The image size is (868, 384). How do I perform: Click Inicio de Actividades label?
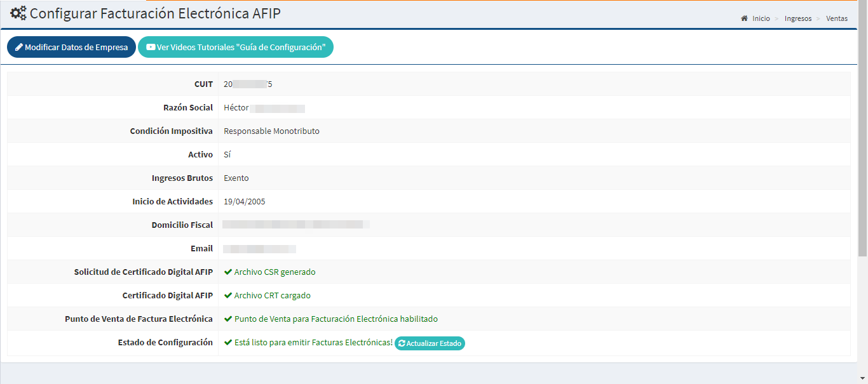[x=173, y=201]
